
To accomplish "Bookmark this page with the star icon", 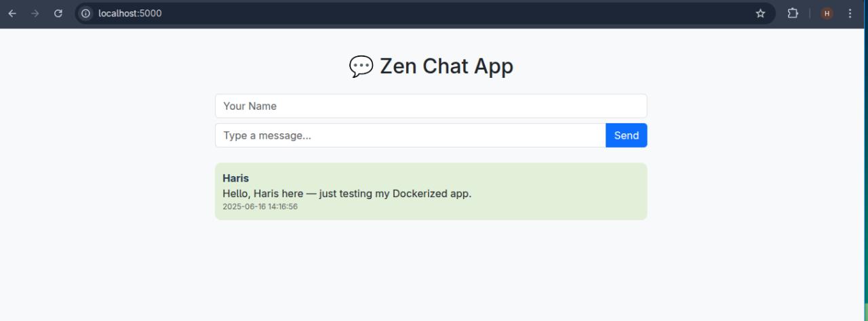I will point(760,13).
